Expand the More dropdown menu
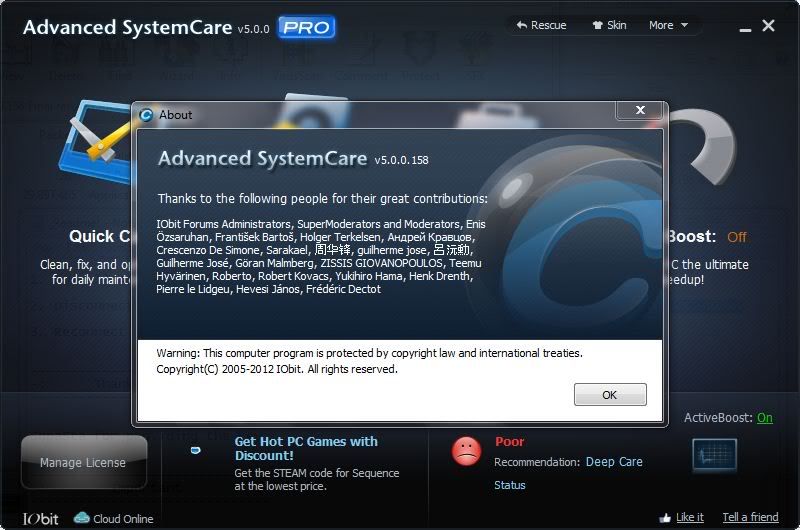 (668, 25)
